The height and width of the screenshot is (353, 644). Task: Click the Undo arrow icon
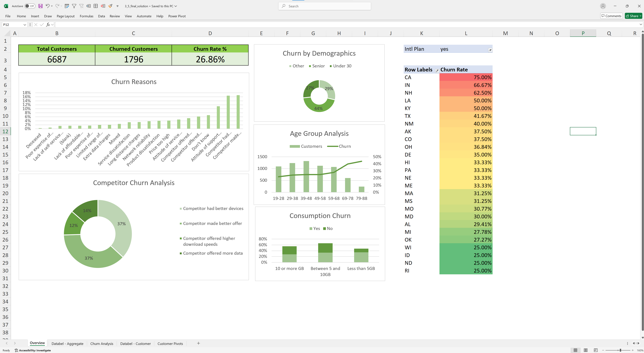click(47, 6)
